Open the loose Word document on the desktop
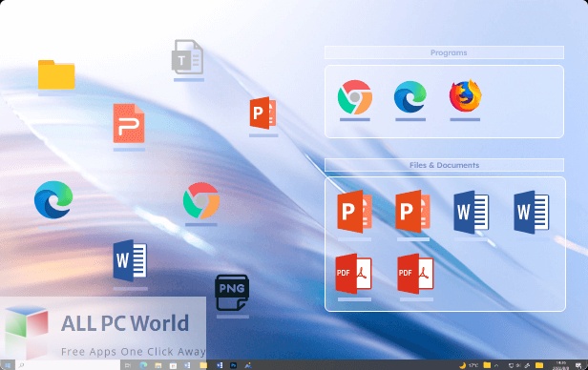Viewport: 588px width, 370px height. pos(130,260)
